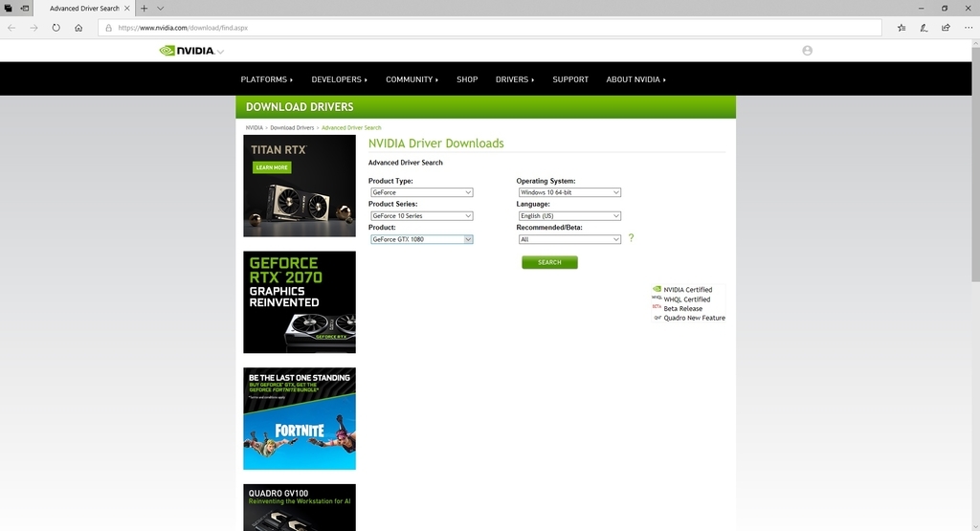Image resolution: width=980 pixels, height=531 pixels.
Task: Open the browser home page
Action: pos(78,28)
